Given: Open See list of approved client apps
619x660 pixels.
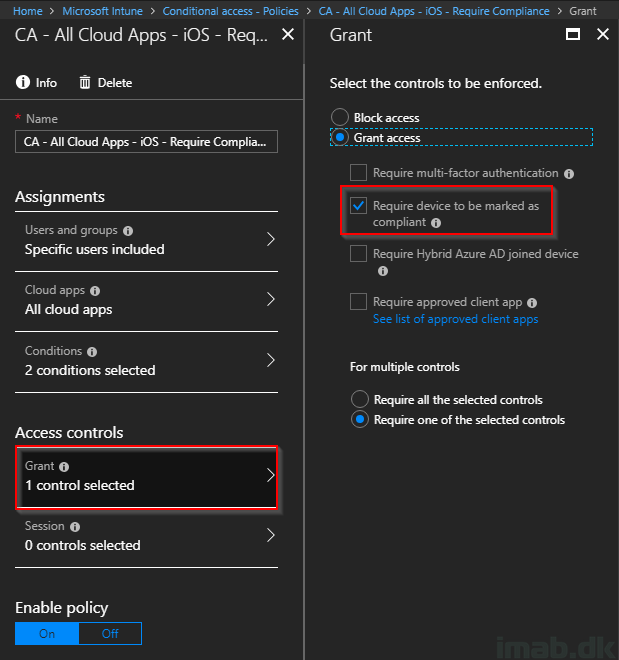Looking at the screenshot, I should click(x=455, y=319).
